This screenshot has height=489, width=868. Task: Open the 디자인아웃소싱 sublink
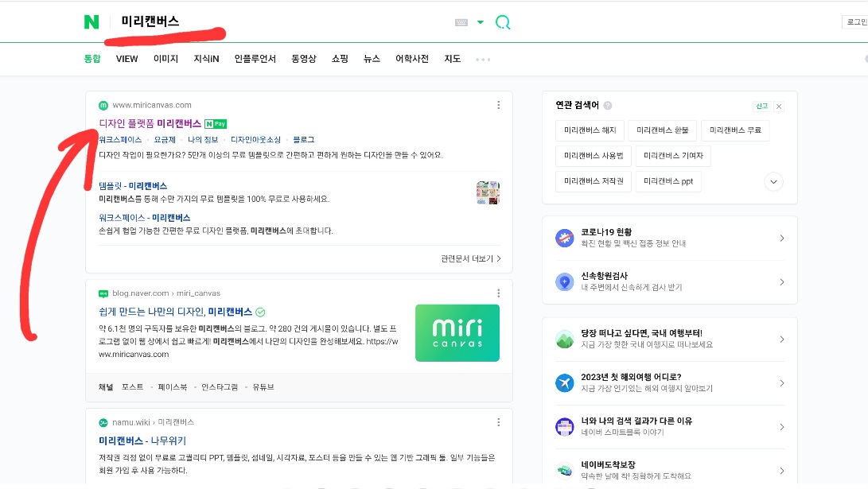pyautogui.click(x=255, y=140)
